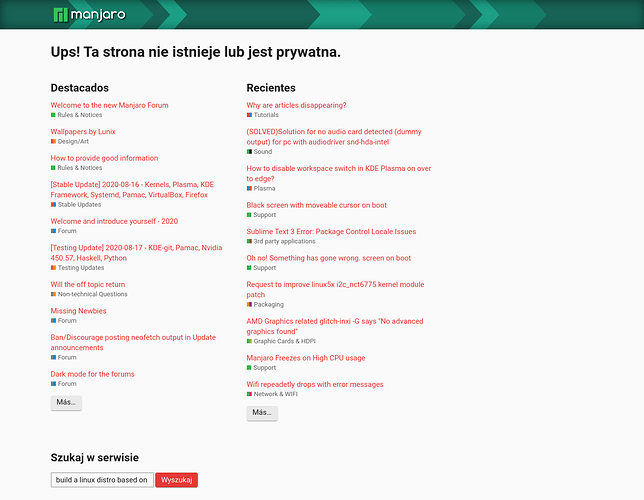
Task: Select the Packaging category badge
Action: (x=265, y=305)
